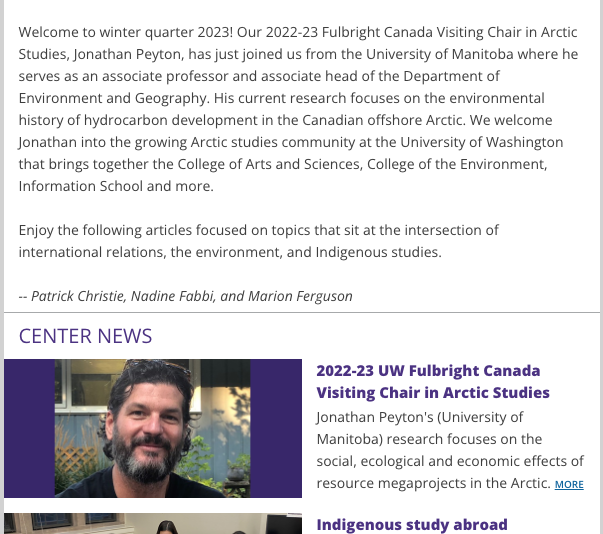Click 'Information School and more.' text

tap(116, 186)
